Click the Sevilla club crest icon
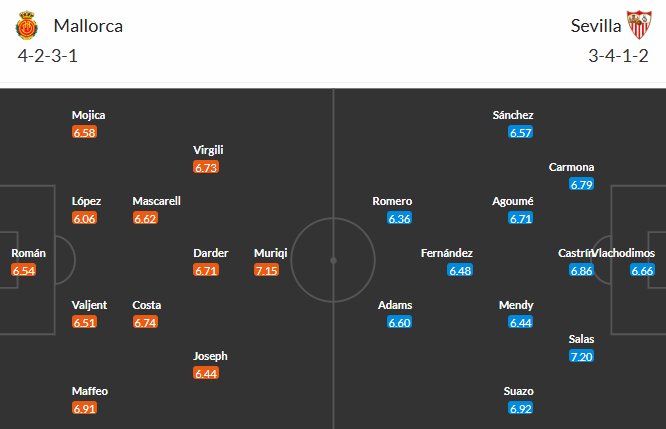666x429 pixels. tap(637, 26)
